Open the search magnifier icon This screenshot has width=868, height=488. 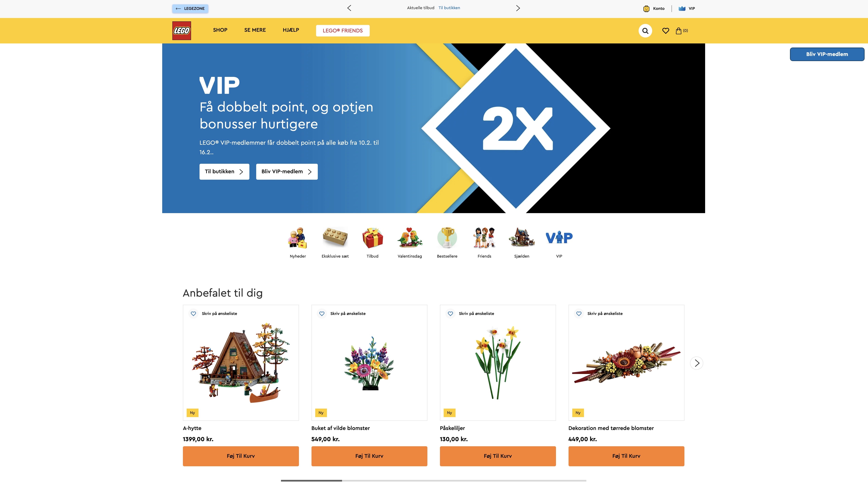[x=645, y=31]
